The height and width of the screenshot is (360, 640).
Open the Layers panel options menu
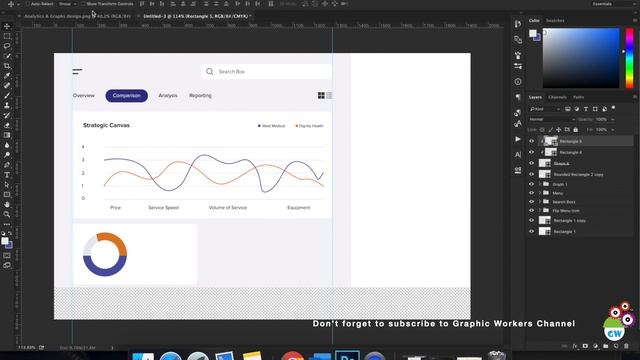tap(635, 97)
